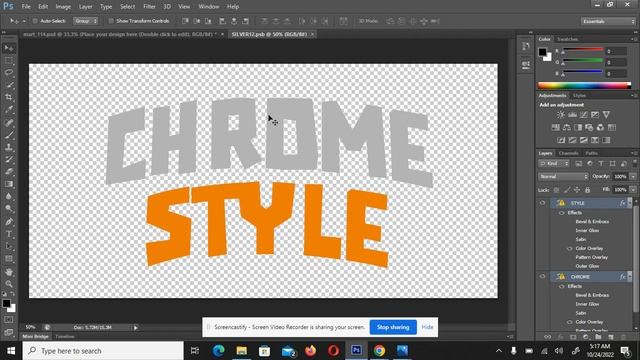Image resolution: width=640 pixels, height=360 pixels.
Task: Select the Dodge tool
Action: [x=9, y=209]
